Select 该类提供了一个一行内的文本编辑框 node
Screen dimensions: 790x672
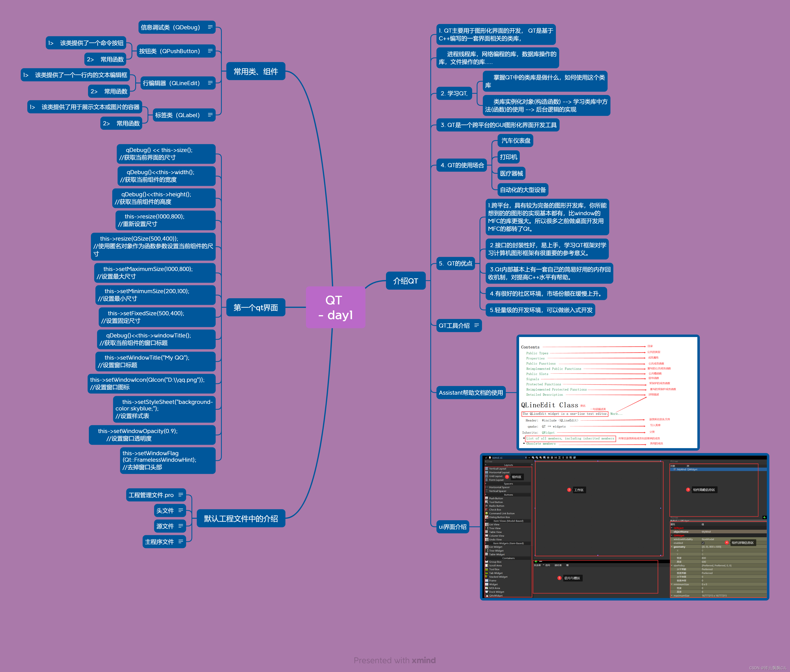[75, 75]
